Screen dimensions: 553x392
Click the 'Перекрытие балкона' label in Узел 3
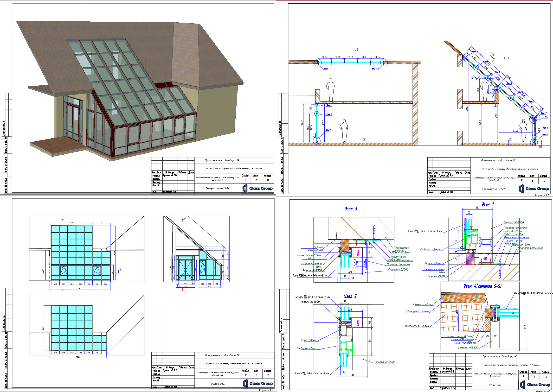[x=401, y=249]
